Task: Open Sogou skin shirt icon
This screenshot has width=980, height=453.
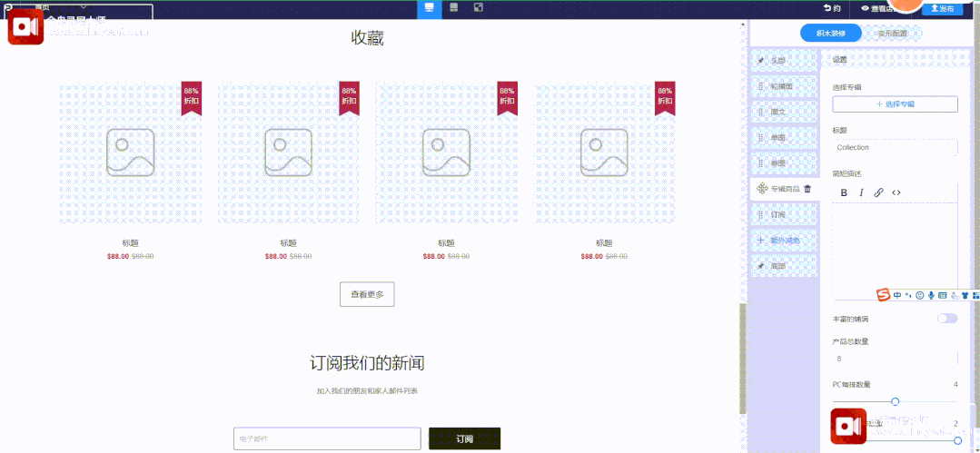Action: [965, 296]
